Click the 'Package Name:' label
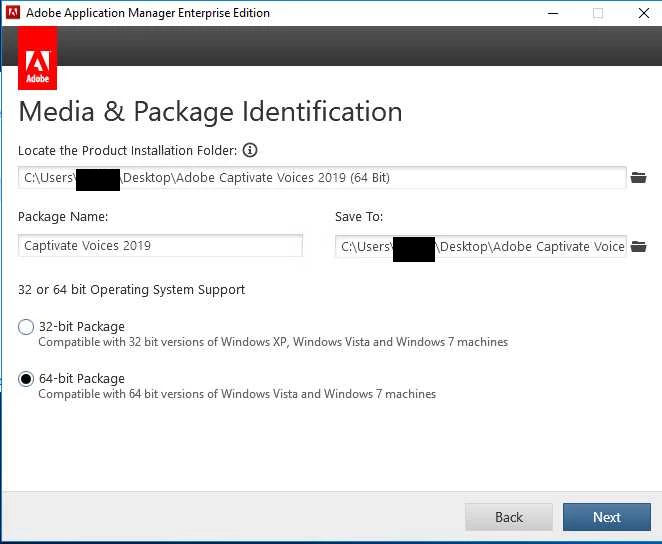Screen dimensions: 662x544 click(63, 217)
